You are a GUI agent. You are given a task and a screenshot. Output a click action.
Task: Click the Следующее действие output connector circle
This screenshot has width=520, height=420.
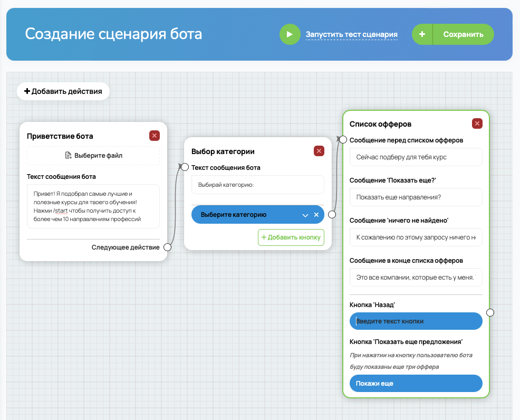pyautogui.click(x=168, y=247)
